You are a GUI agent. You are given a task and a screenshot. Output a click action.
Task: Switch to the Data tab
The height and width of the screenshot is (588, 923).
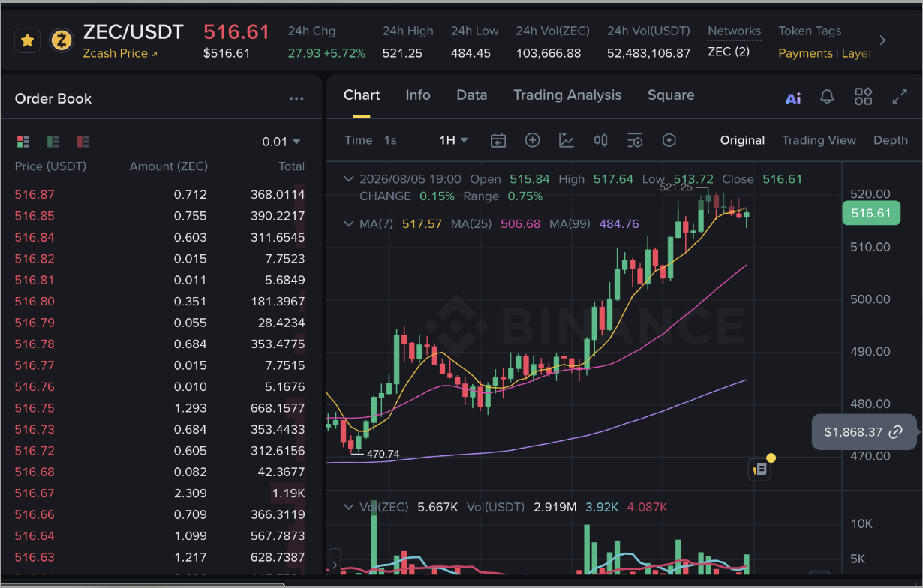point(472,95)
